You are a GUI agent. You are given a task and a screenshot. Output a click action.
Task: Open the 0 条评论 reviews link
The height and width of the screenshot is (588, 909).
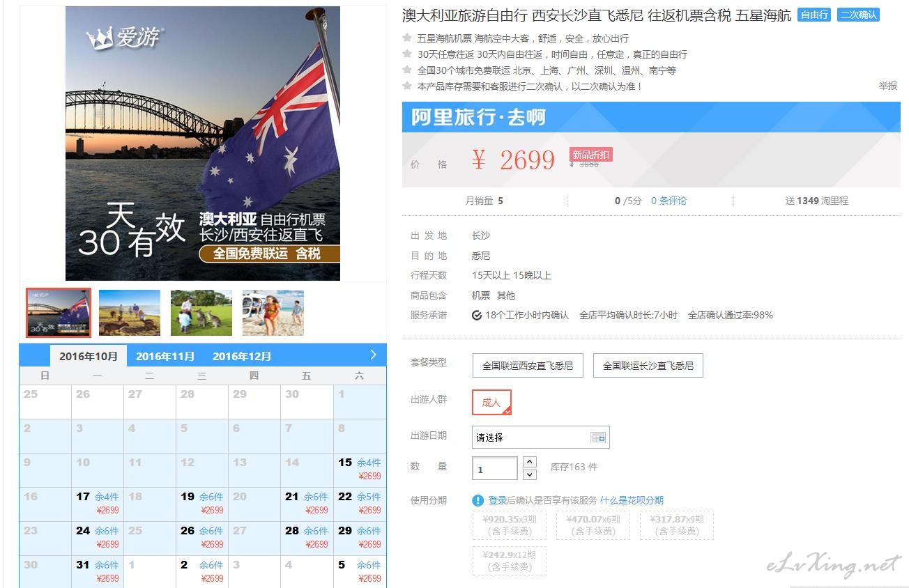669,201
